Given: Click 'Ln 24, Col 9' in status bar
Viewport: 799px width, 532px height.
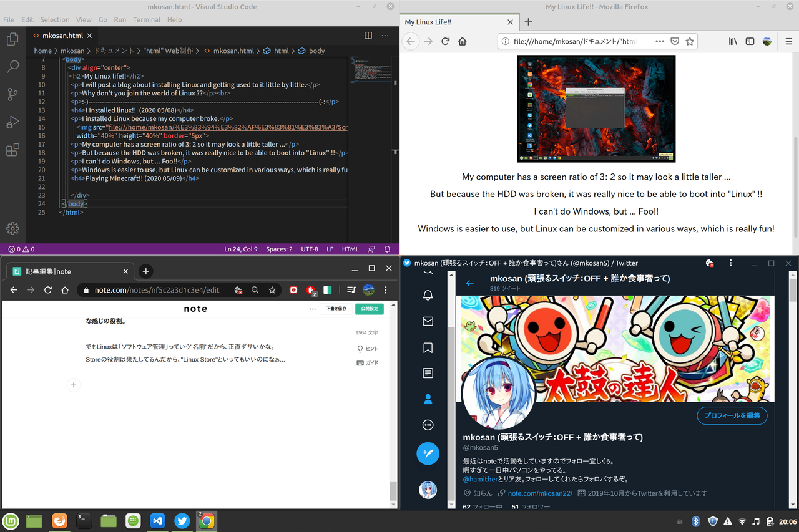Looking at the screenshot, I should pyautogui.click(x=241, y=249).
